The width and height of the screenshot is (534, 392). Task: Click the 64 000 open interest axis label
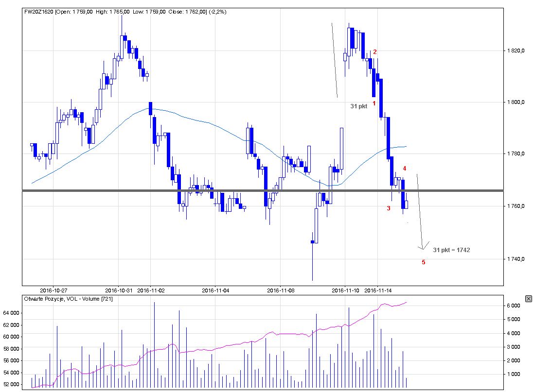[x=11, y=313]
